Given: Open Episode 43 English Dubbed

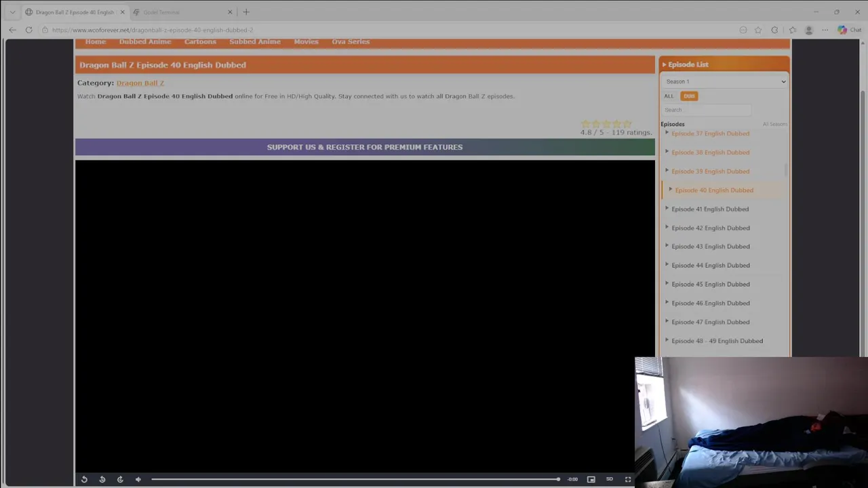Looking at the screenshot, I should (x=710, y=247).
